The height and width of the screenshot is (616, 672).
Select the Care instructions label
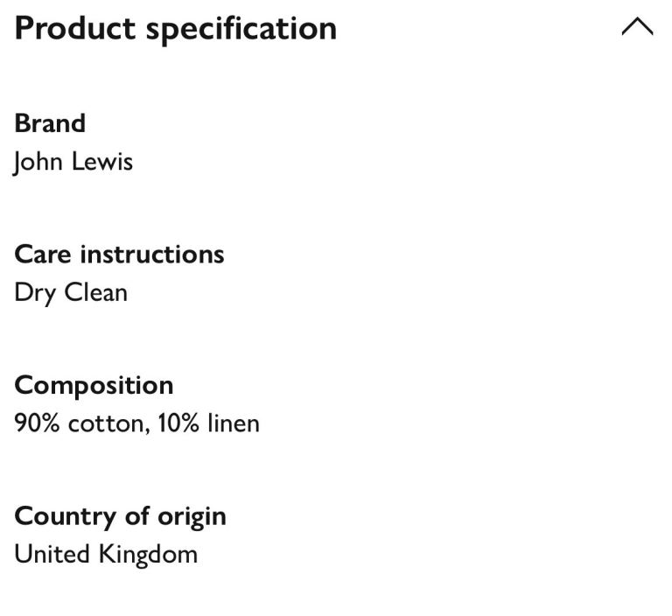[x=119, y=255]
